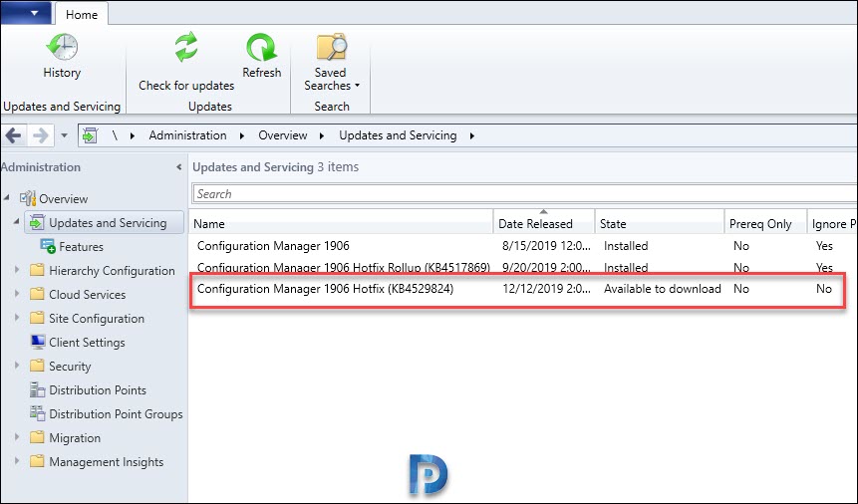Select Client Settings in the tree
The image size is (858, 504).
pyautogui.click(x=87, y=342)
